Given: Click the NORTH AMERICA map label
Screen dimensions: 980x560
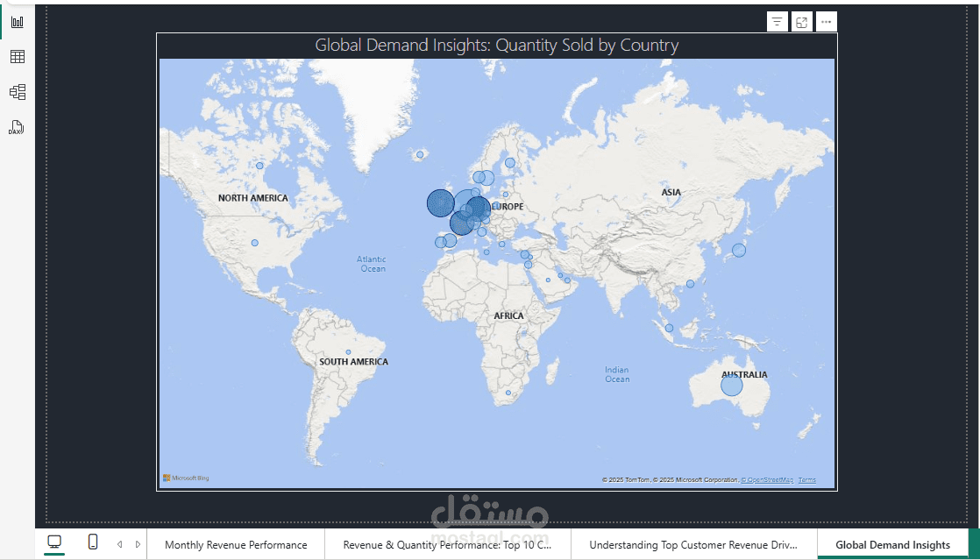Looking at the screenshot, I should tap(253, 197).
